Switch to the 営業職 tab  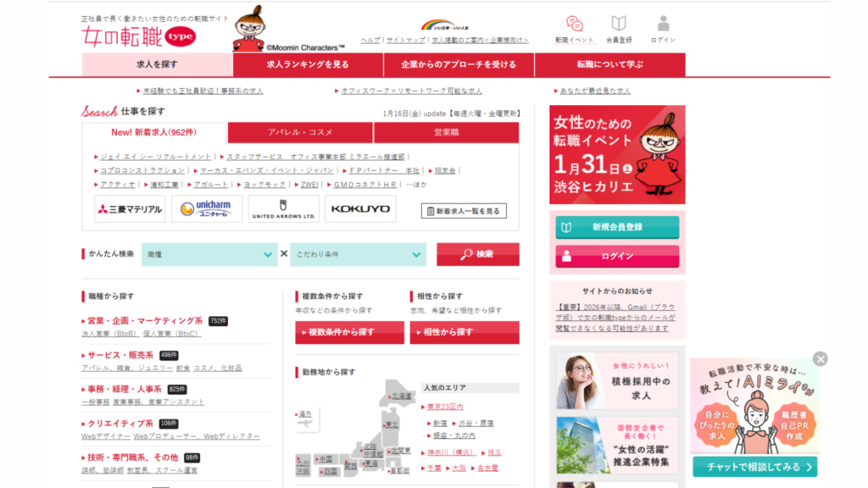(x=445, y=133)
